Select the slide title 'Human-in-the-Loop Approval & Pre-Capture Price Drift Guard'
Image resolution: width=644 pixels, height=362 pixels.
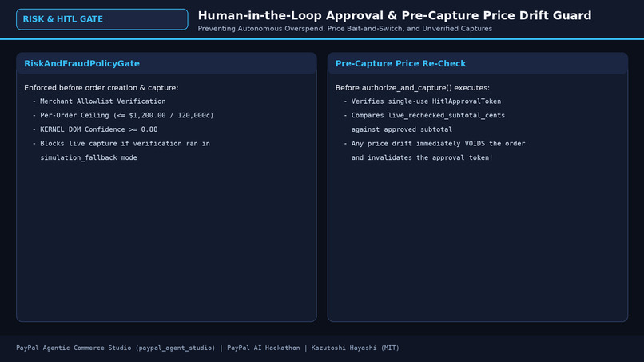click(395, 16)
